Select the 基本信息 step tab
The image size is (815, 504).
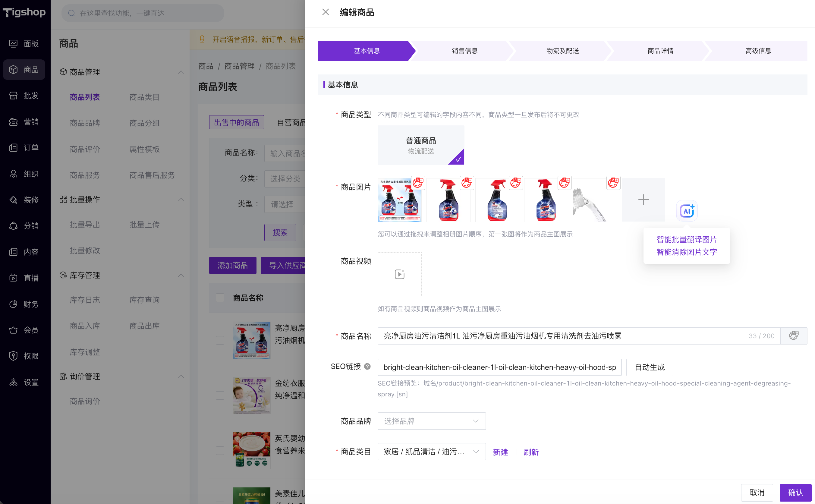pos(367,51)
